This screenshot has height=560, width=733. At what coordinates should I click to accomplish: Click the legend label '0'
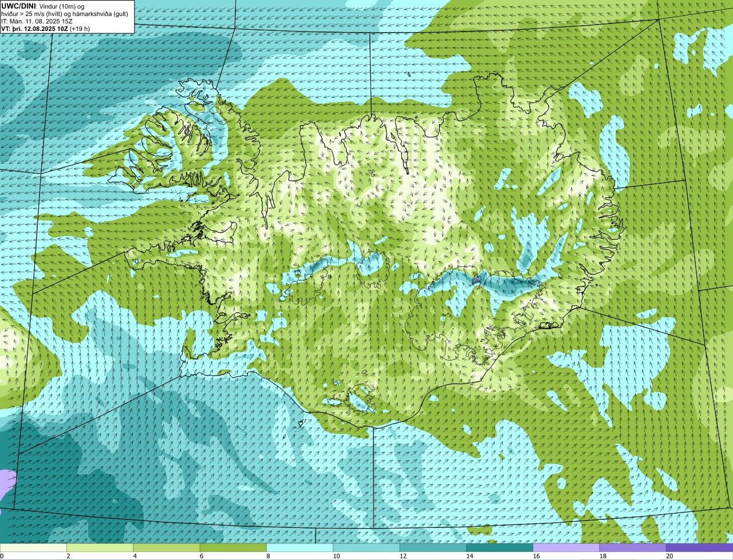[x=2, y=556]
